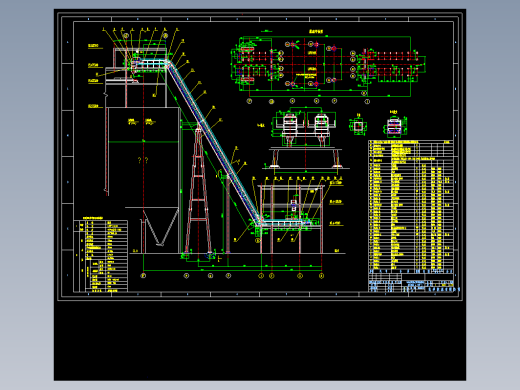Click the title block at bottom right corner
The width and height of the screenshot is (520, 390).
coord(411,281)
